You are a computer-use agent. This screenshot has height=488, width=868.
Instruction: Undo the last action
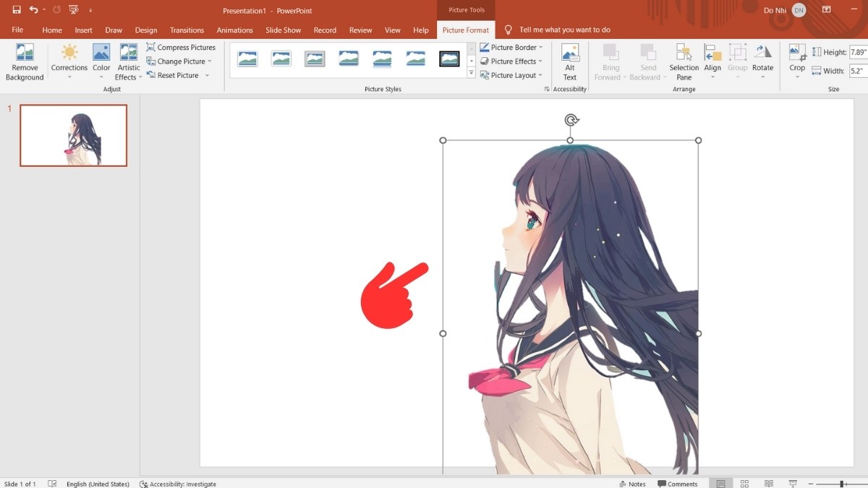pyautogui.click(x=33, y=10)
